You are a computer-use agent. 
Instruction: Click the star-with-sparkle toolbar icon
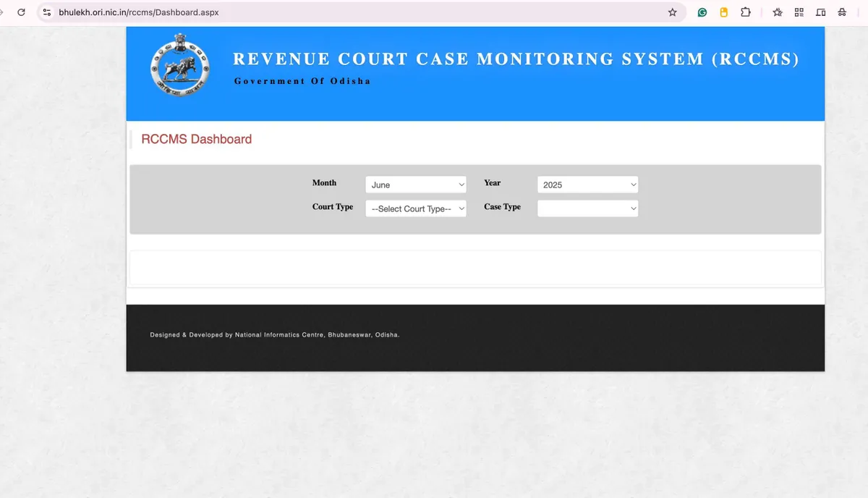[x=777, y=12]
